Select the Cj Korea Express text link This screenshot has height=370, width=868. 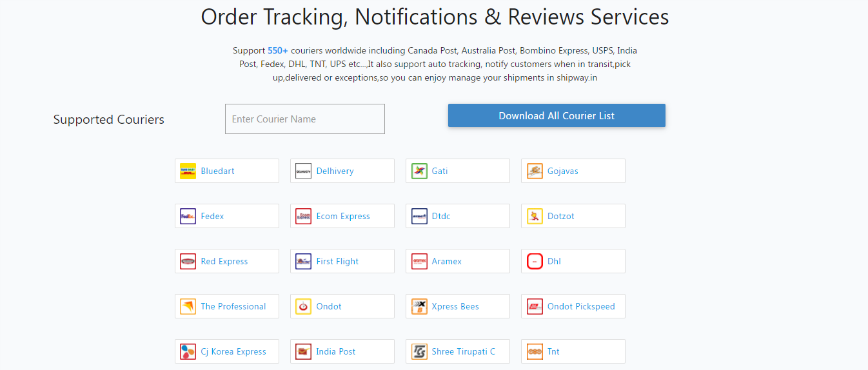[233, 351]
